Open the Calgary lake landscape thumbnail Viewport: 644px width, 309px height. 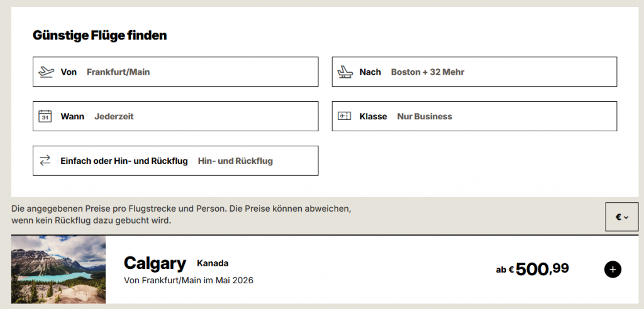58,269
